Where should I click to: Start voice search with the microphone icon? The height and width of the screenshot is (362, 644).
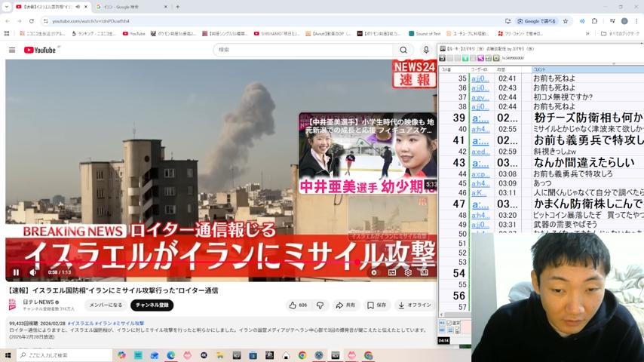pyautogui.click(x=426, y=50)
